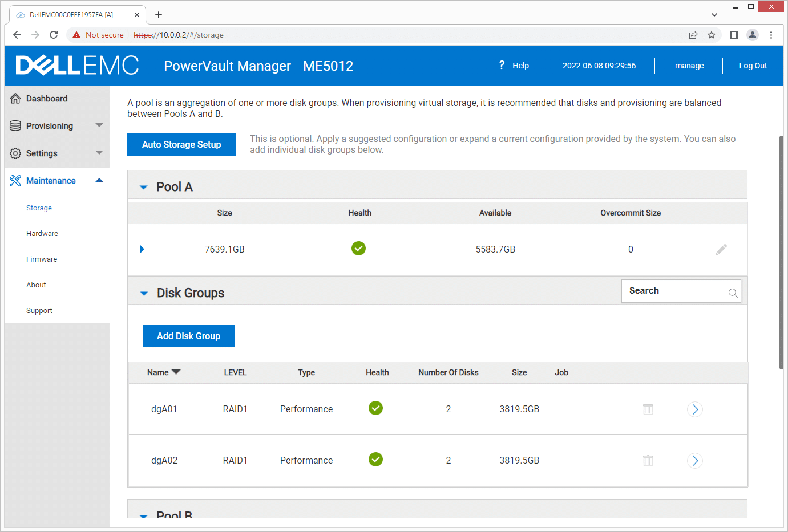This screenshot has width=788, height=532.
Task: Expand the Settings menu
Action: tap(99, 153)
